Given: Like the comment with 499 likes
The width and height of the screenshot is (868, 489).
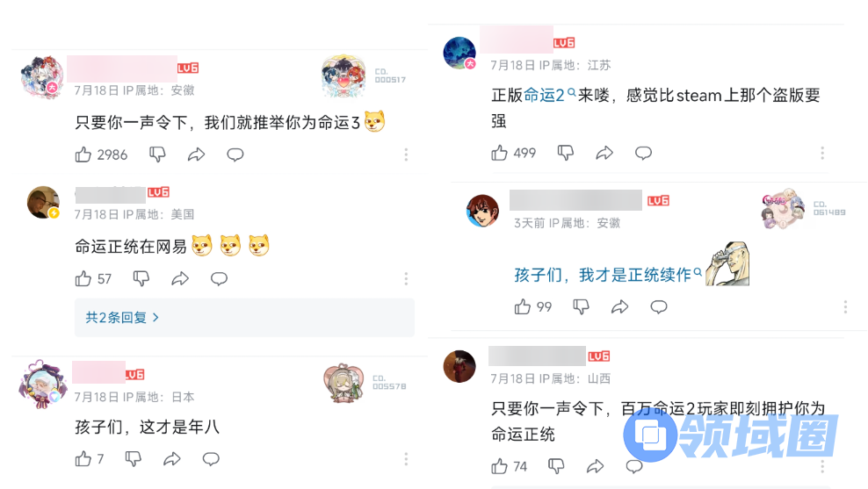Looking at the screenshot, I should (499, 153).
